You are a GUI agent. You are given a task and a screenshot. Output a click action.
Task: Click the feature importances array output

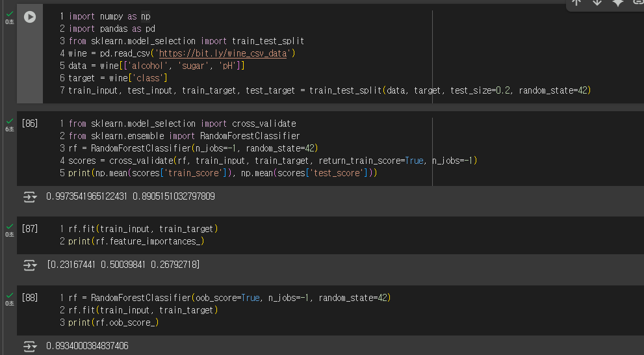[123, 265]
